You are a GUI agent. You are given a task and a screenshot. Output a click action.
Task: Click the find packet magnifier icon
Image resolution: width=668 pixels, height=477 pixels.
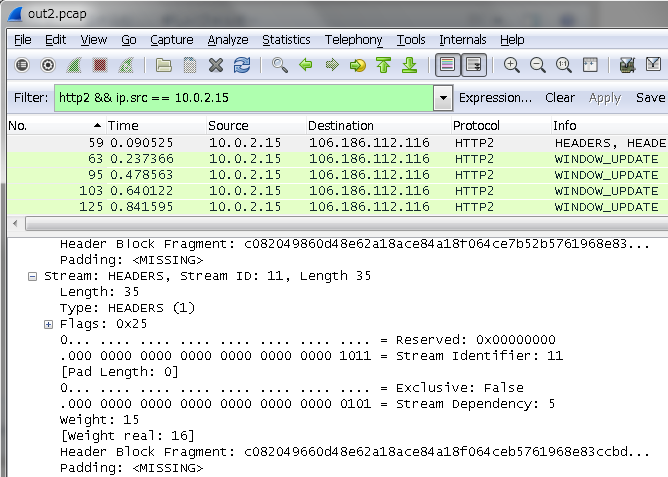pos(279,65)
